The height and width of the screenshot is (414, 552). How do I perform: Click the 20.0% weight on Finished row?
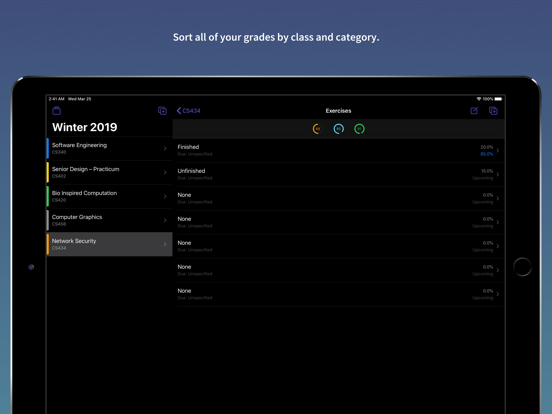coord(487,147)
